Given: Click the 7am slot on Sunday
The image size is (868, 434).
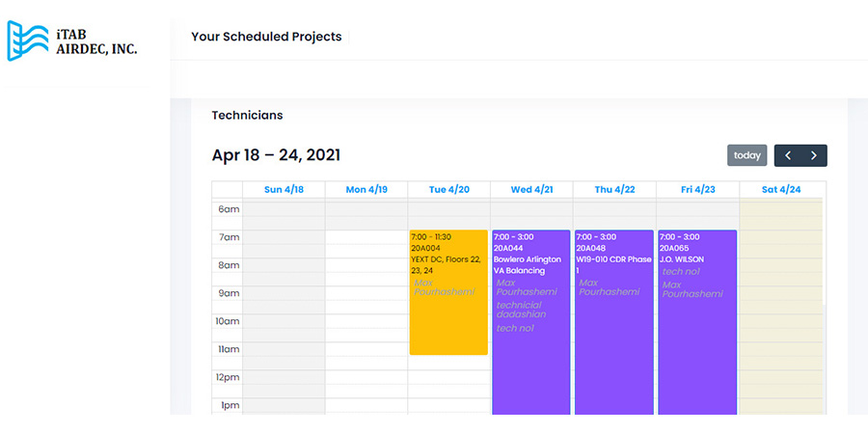Looking at the screenshot, I should [x=284, y=237].
